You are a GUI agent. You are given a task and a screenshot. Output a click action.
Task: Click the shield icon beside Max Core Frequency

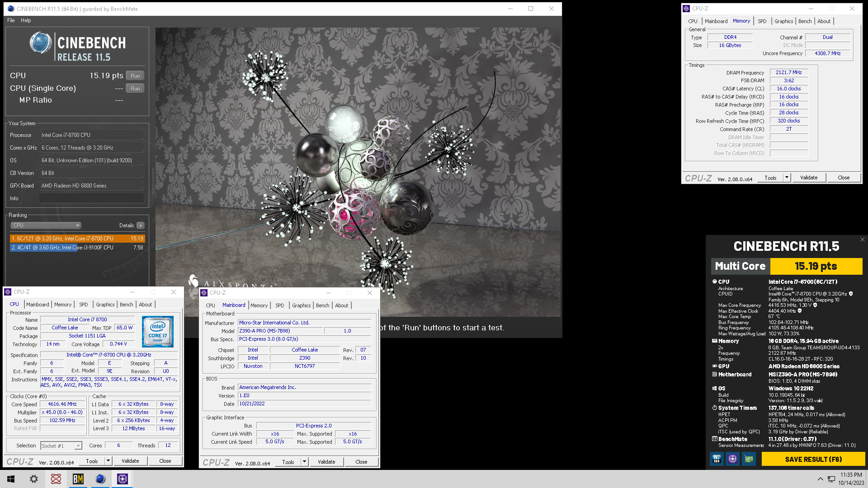click(815, 305)
